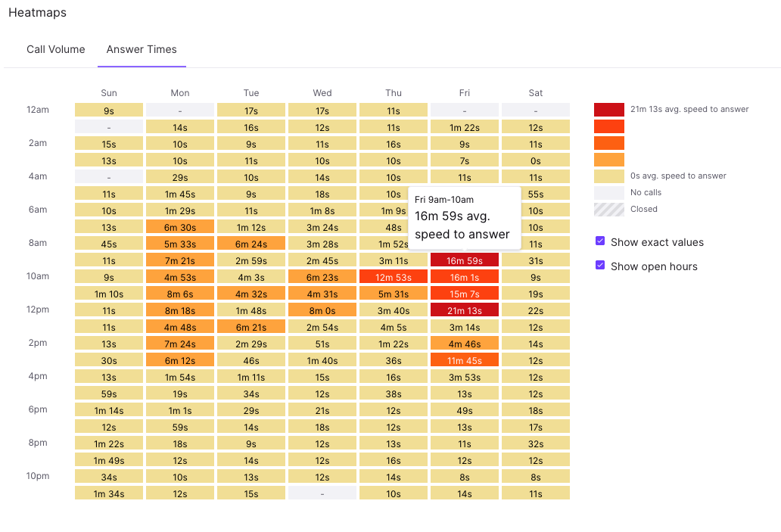Select the 21m 13s Friday heatmap cell
Viewport: 781px width, 532px height.
tap(465, 310)
